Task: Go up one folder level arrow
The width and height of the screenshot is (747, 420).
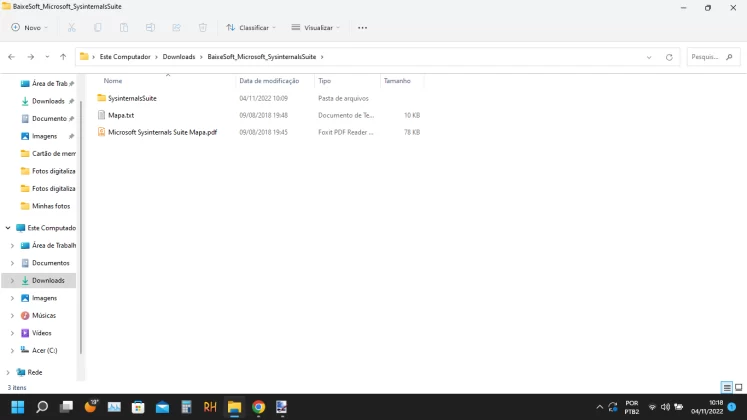Action: pyautogui.click(x=63, y=57)
